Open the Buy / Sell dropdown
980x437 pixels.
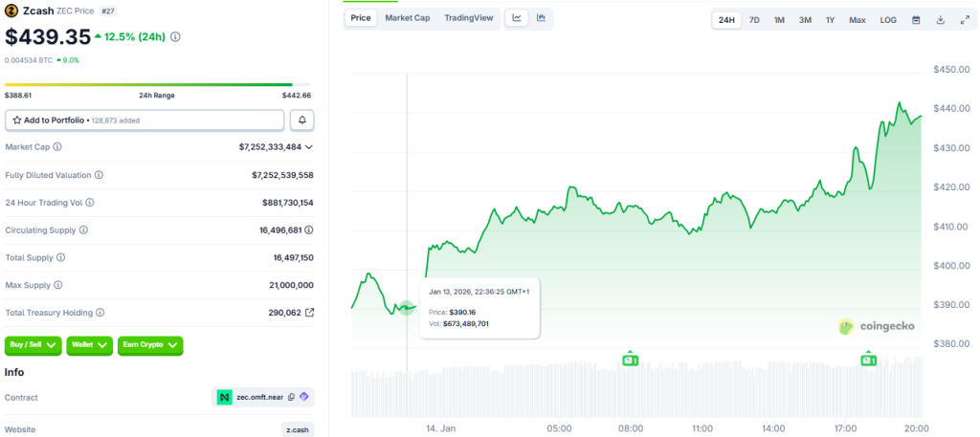pyautogui.click(x=33, y=344)
